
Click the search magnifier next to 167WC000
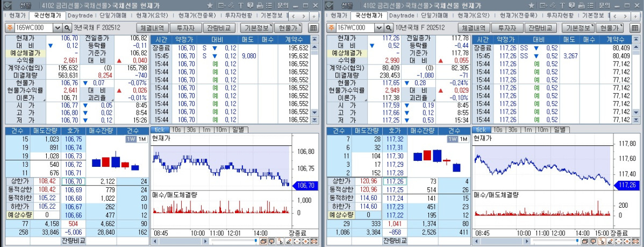click(x=389, y=28)
